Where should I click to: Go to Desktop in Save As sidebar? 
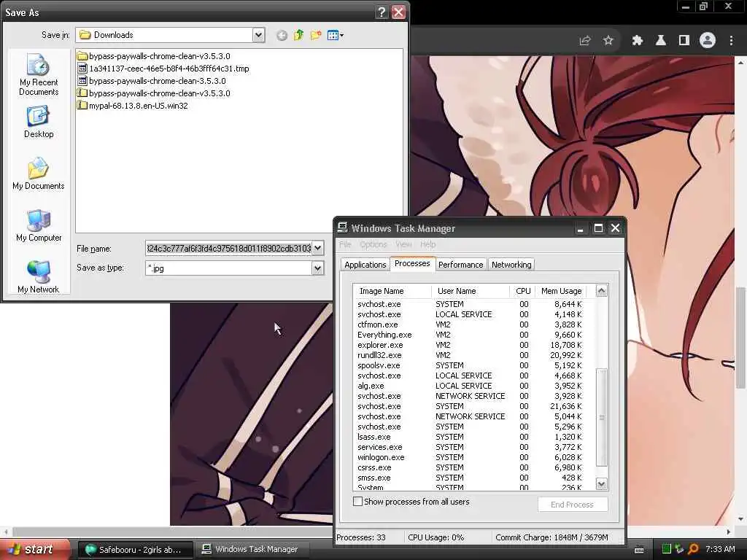[39, 122]
